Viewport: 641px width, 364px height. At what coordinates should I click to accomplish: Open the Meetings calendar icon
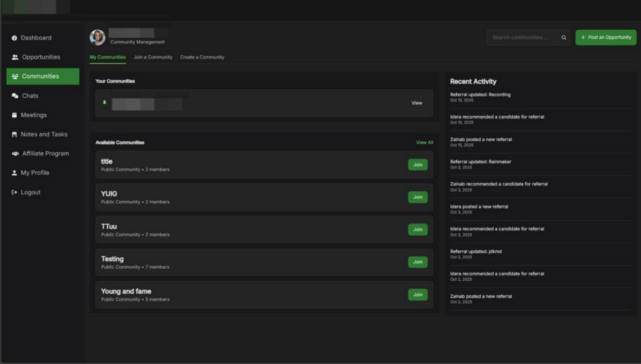[x=14, y=115]
